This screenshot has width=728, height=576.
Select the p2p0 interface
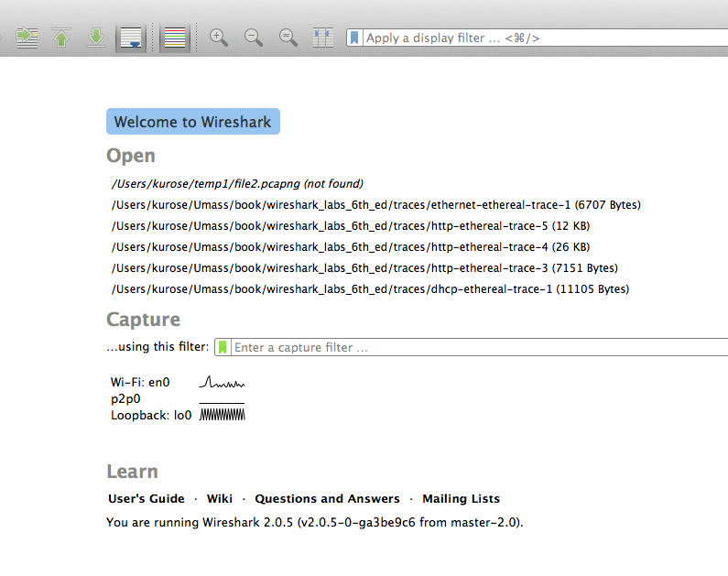(x=125, y=398)
